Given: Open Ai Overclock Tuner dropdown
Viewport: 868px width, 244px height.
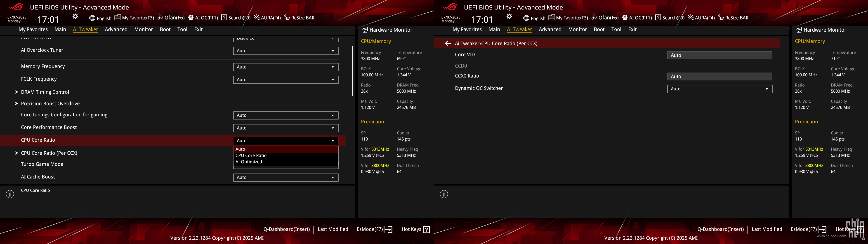Looking at the screenshot, I should pyautogui.click(x=286, y=51).
